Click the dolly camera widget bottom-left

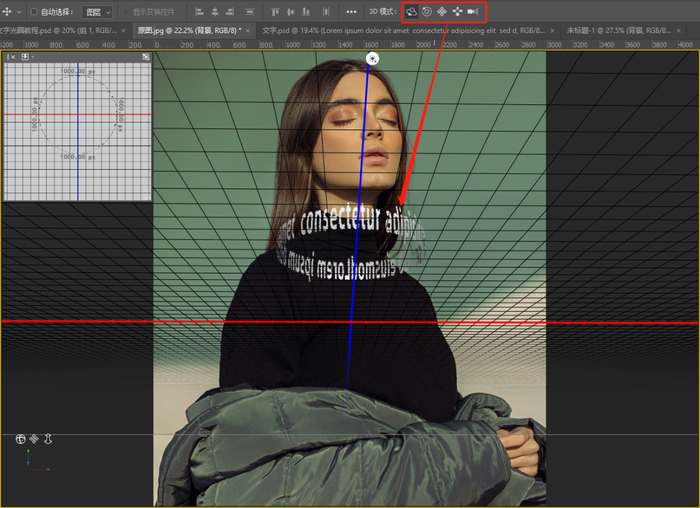pyautogui.click(x=47, y=439)
